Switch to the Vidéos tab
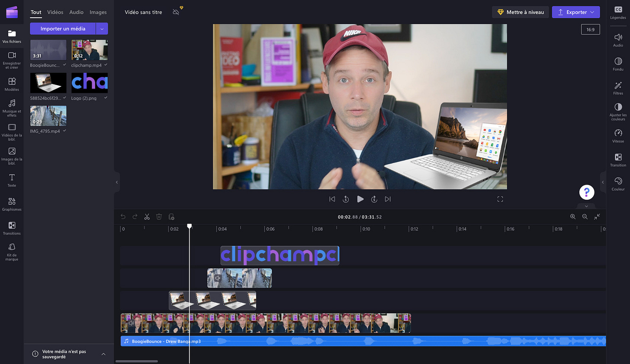This screenshot has height=364, width=630. click(55, 12)
